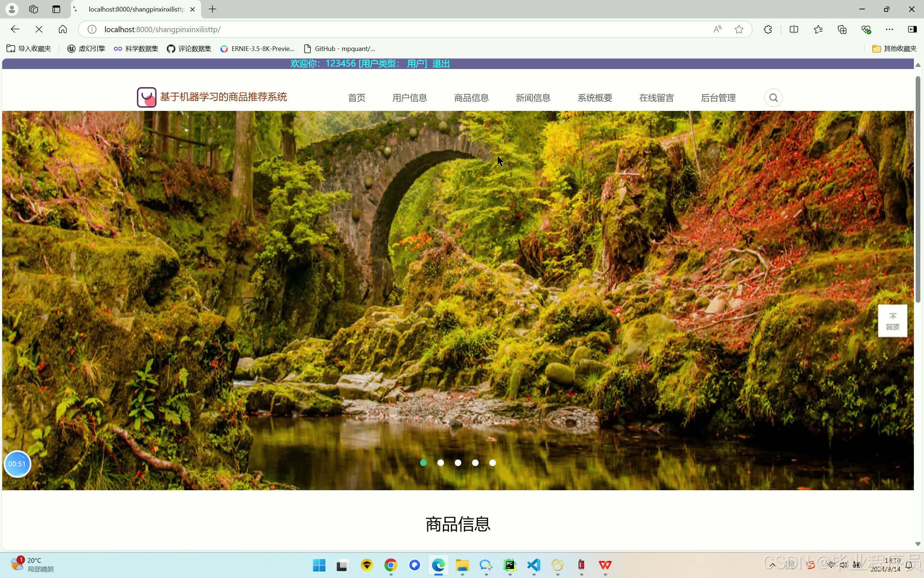
Task: Open Browser essentials heart icon
Action: [866, 29]
